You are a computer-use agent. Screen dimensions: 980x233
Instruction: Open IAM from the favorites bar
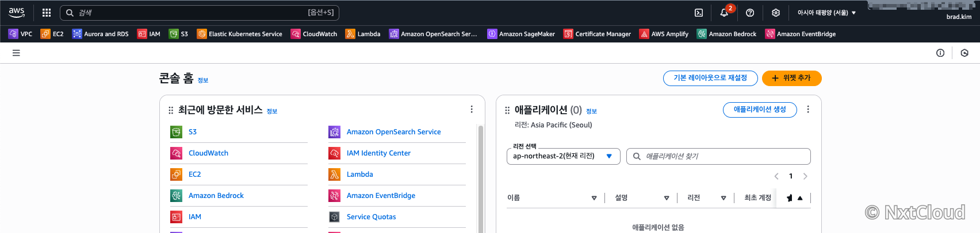coord(148,34)
